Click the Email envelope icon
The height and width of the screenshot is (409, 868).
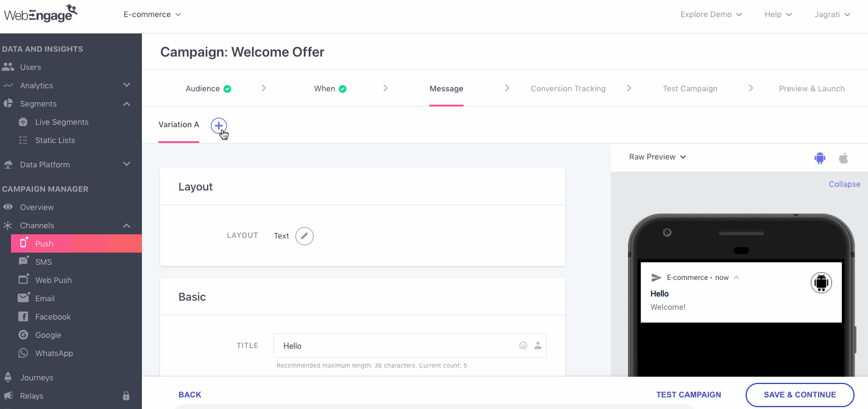pos(23,298)
